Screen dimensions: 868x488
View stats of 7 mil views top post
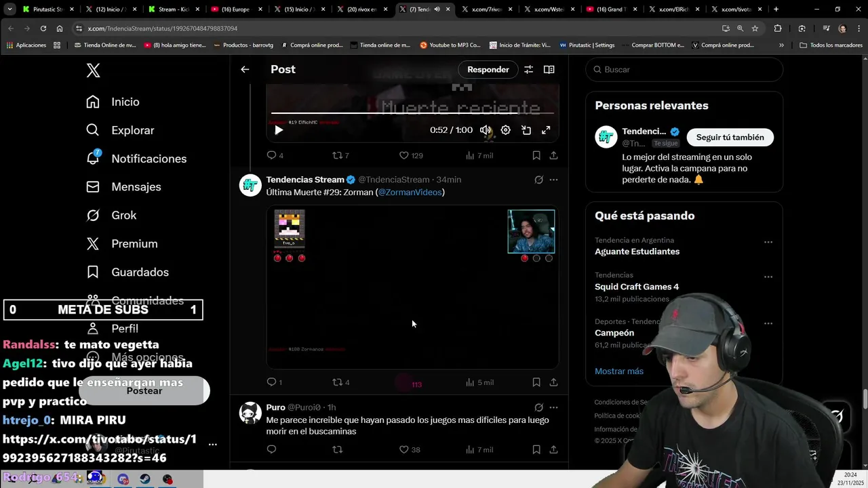[x=479, y=155]
